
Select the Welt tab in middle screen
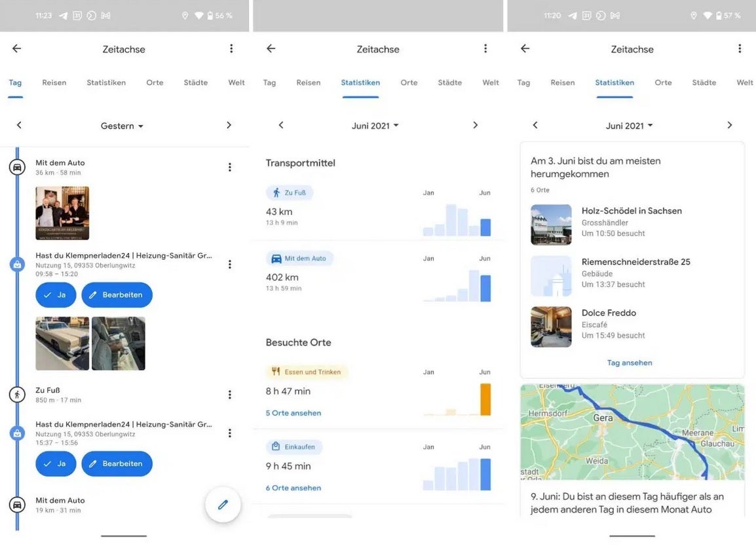coord(490,83)
